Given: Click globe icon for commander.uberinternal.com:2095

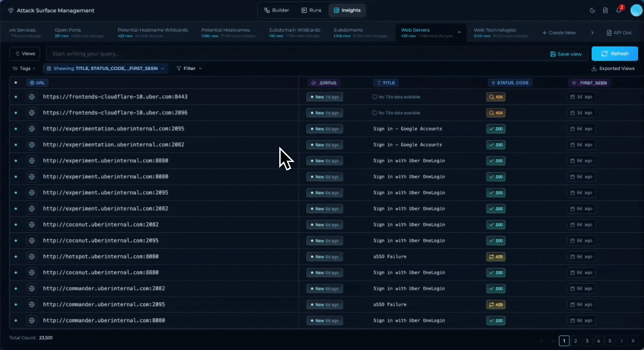Looking at the screenshot, I should point(32,305).
